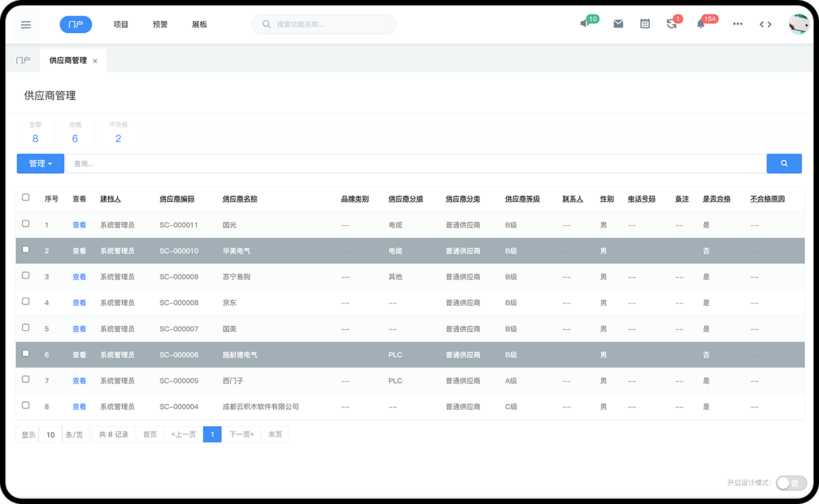The height and width of the screenshot is (504, 819).
Task: Check the select-all header checkbox
Action: point(26,198)
